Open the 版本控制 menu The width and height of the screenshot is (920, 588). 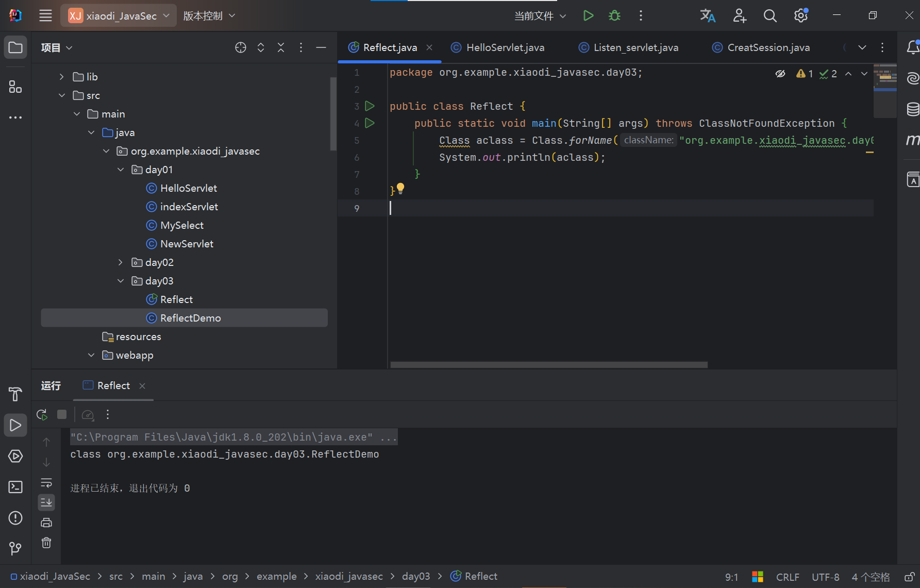[209, 15]
